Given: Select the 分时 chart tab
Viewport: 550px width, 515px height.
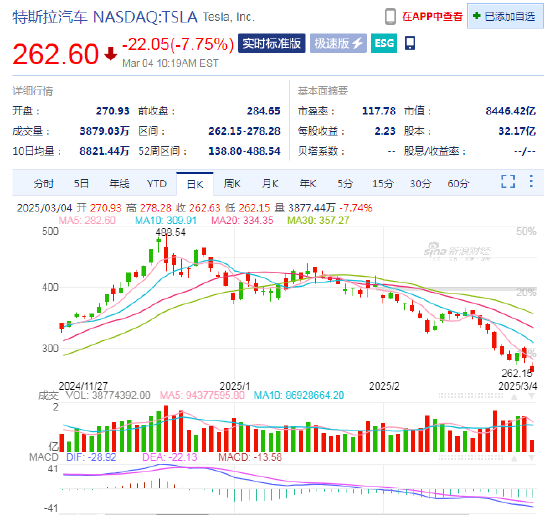Looking at the screenshot, I should point(43,183).
